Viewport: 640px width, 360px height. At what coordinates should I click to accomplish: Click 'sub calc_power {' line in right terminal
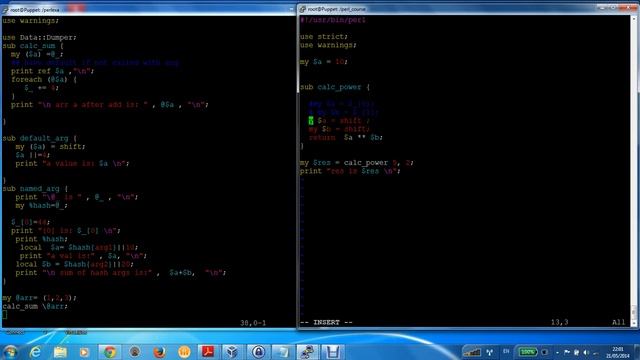pos(335,87)
